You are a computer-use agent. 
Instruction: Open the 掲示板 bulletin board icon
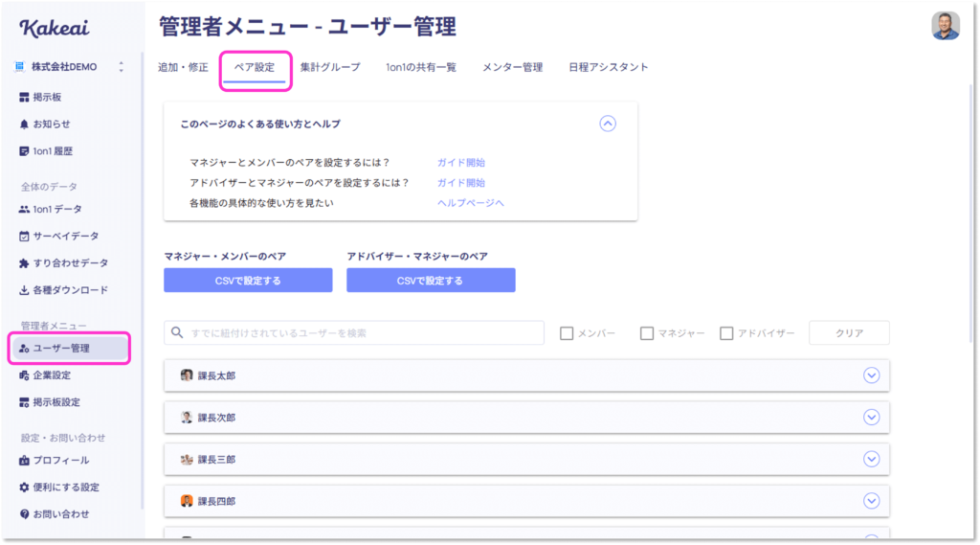[24, 97]
